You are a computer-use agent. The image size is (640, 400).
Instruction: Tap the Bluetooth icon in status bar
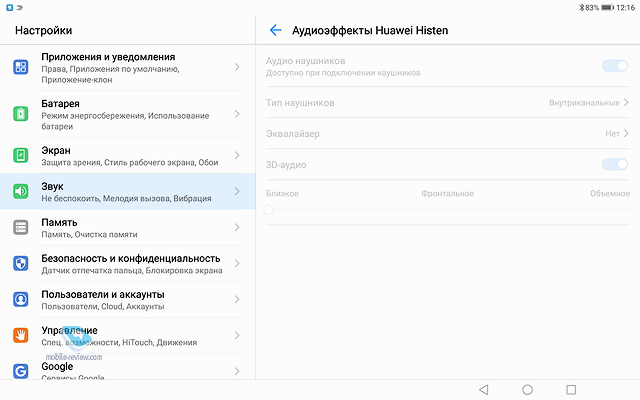(x=581, y=7)
